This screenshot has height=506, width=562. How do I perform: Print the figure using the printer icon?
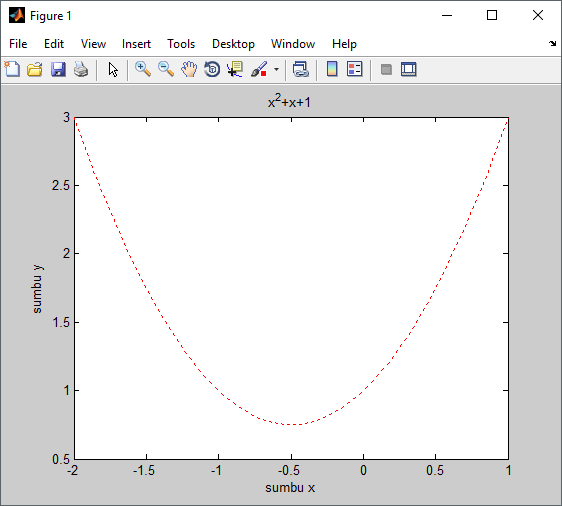pos(81,69)
